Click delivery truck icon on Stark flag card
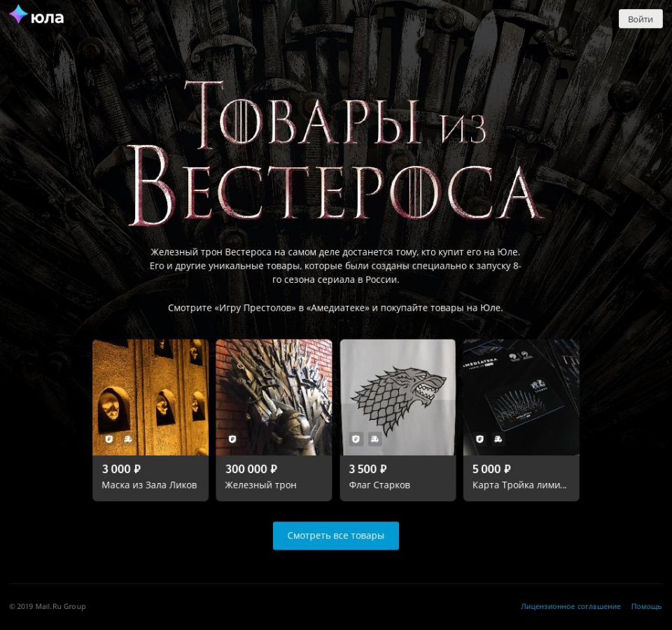Image resolution: width=672 pixels, height=630 pixels. (374, 440)
